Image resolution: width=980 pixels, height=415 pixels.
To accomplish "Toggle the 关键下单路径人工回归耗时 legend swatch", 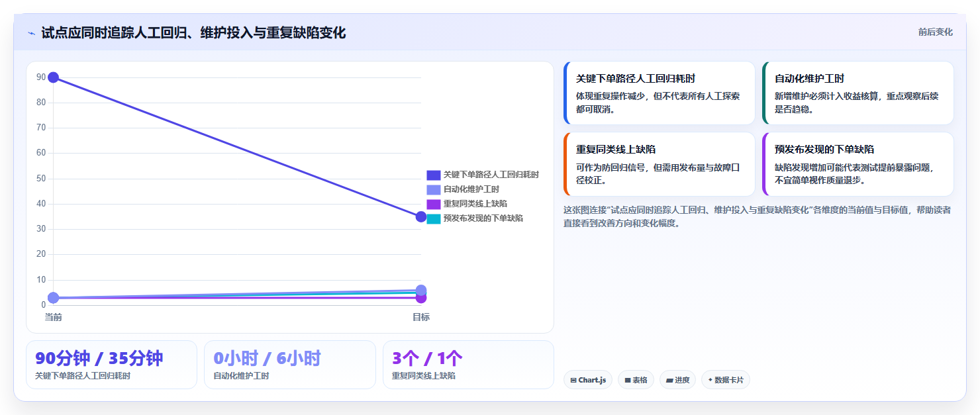I will click(x=433, y=175).
